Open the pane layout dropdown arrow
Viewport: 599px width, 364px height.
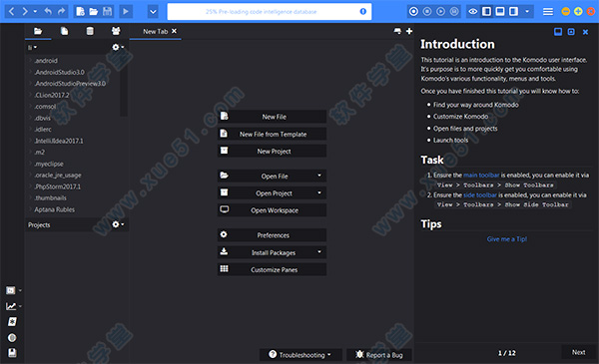527,11
